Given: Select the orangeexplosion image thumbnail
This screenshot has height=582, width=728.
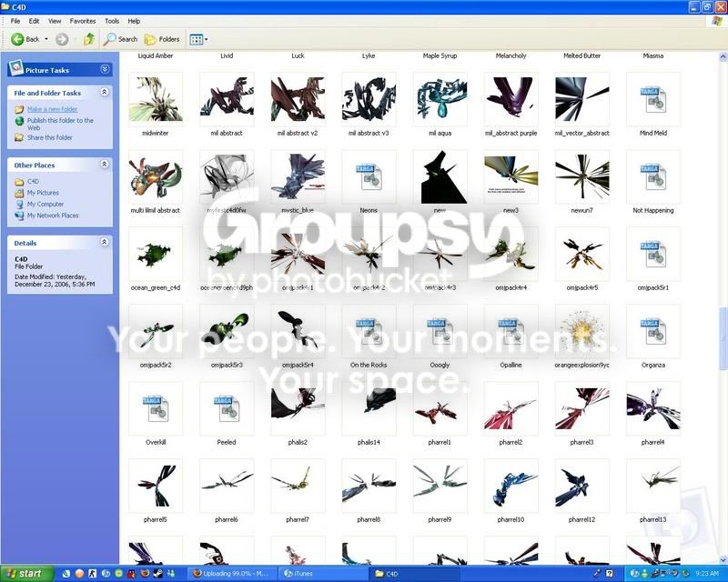Looking at the screenshot, I should tap(581, 331).
